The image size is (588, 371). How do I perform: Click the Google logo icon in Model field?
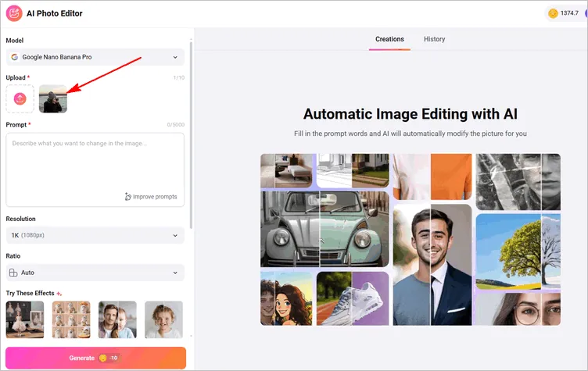tap(15, 57)
